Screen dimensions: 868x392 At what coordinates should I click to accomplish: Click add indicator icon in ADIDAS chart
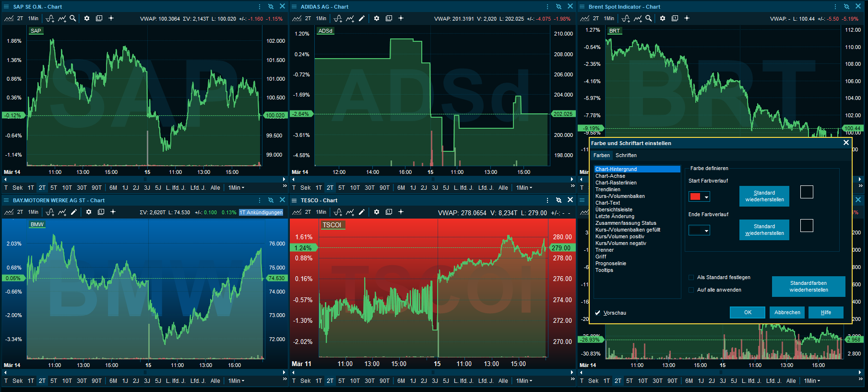coord(338,18)
